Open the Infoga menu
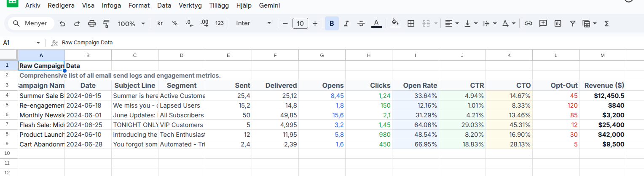This screenshot has height=176, width=644. [x=111, y=5]
